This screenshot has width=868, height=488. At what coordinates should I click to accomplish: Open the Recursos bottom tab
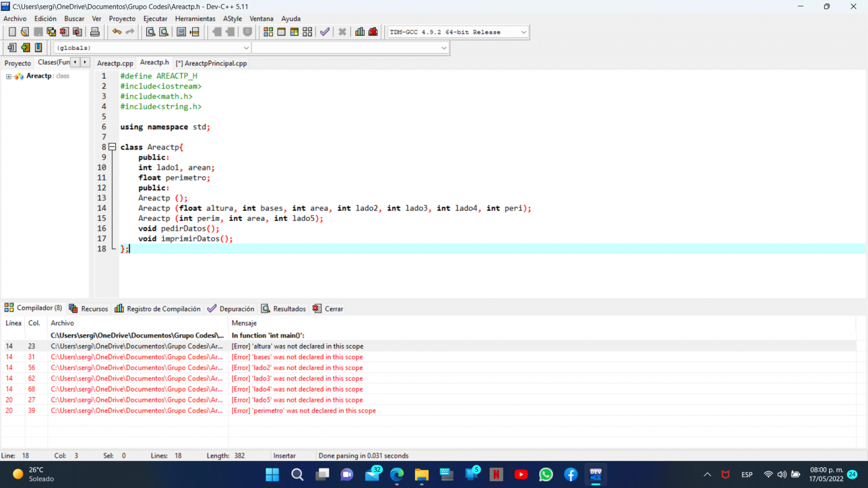89,309
